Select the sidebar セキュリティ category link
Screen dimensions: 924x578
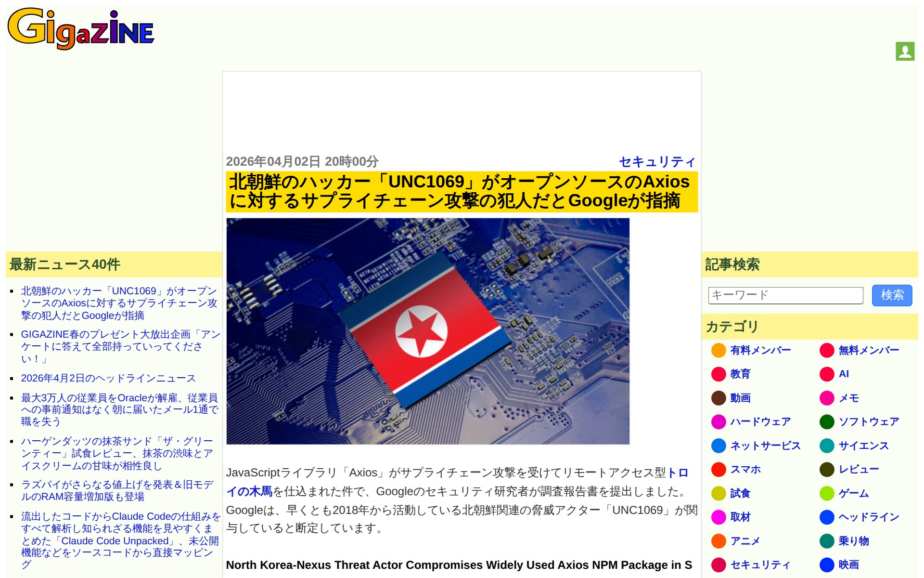[x=760, y=565]
